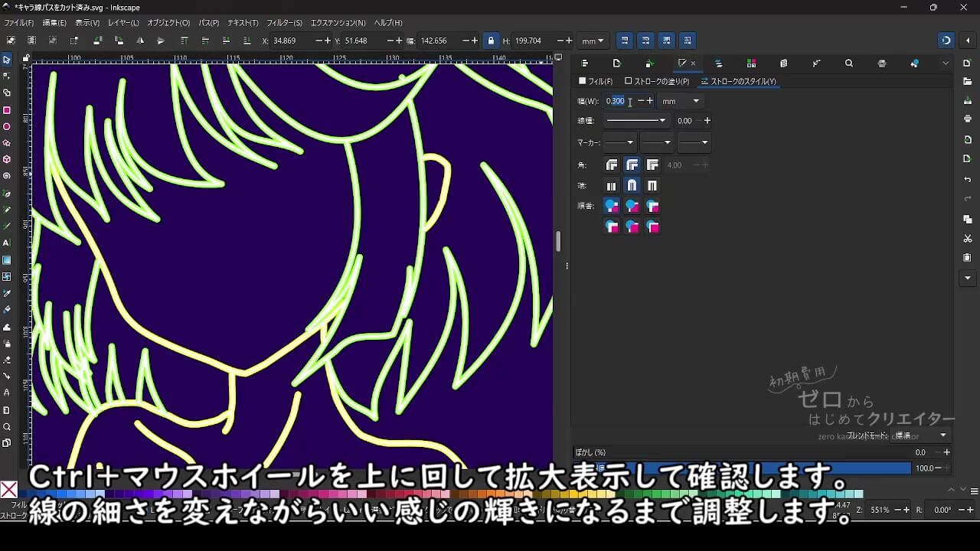
Task: Open stroke width unit dropdown
Action: pyautogui.click(x=681, y=101)
